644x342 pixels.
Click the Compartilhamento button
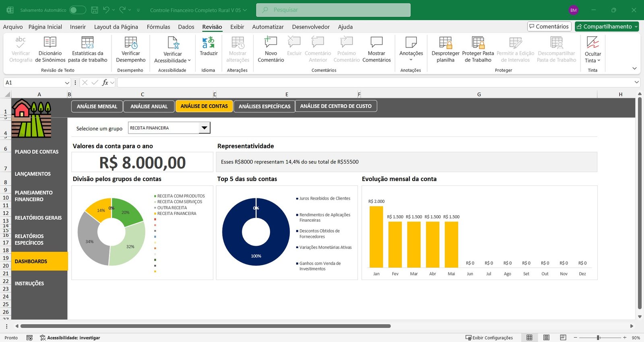[x=607, y=27]
